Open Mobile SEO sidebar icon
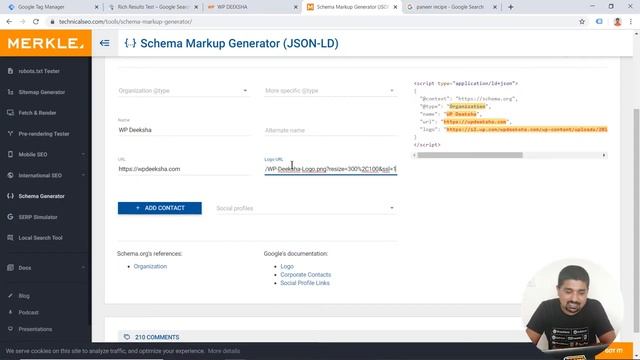Screen dimensions: 640x360 [10, 154]
